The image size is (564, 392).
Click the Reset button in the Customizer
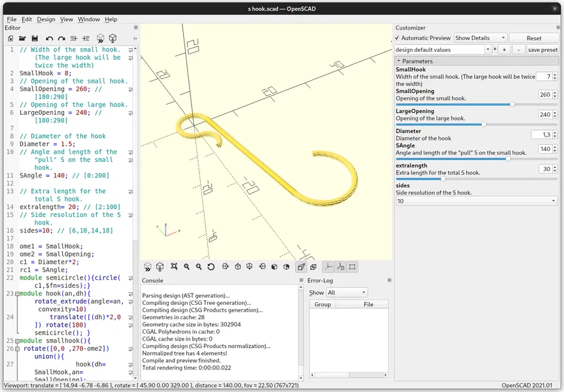[x=533, y=38]
